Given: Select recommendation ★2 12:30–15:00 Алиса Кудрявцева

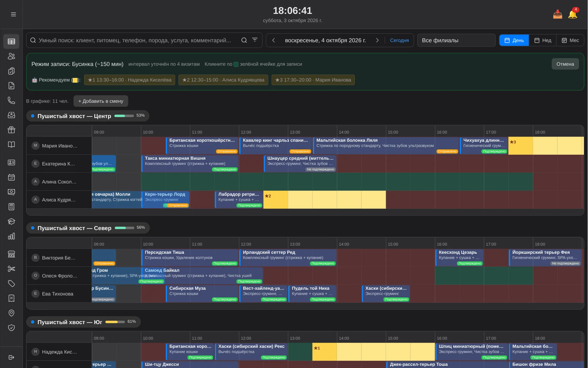Looking at the screenshot, I should tap(223, 80).
